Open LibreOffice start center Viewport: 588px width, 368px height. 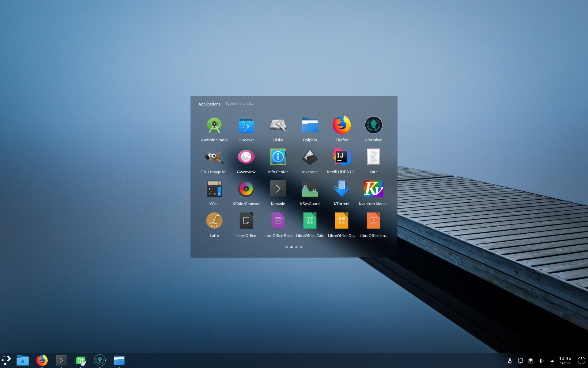(246, 225)
